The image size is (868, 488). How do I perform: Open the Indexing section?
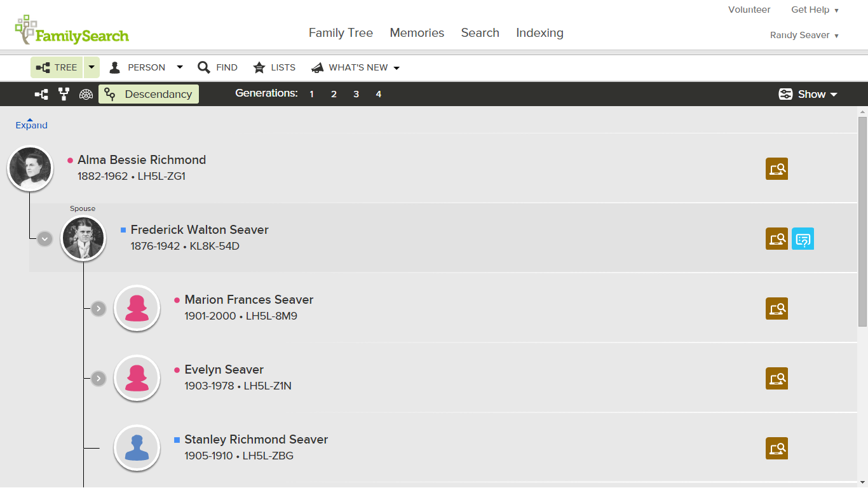(x=539, y=32)
